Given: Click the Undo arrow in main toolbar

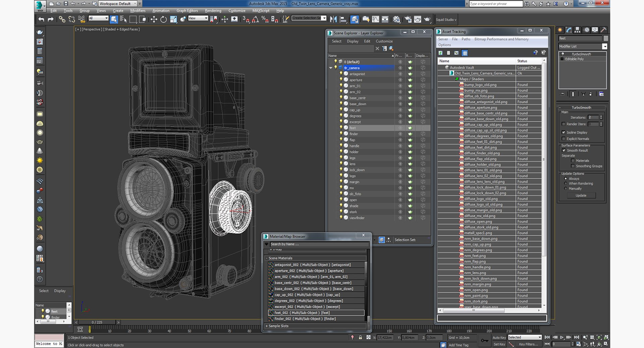Looking at the screenshot, I should (x=41, y=19).
